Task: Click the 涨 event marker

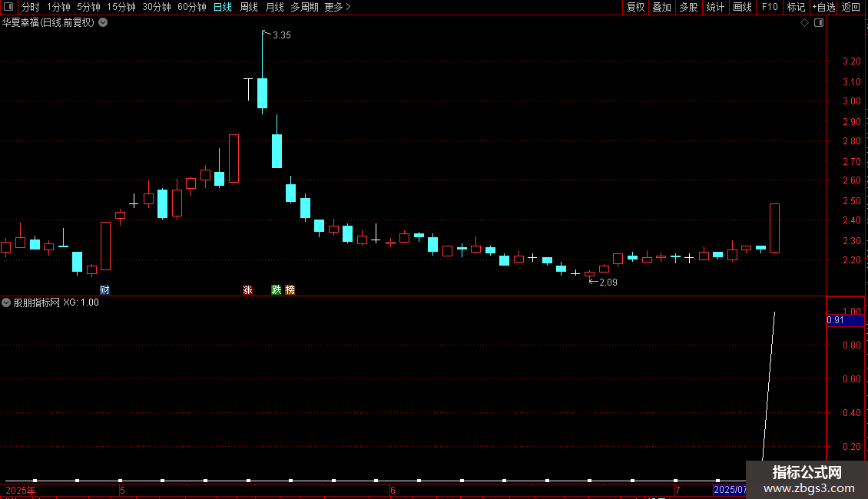Action: pos(247,290)
